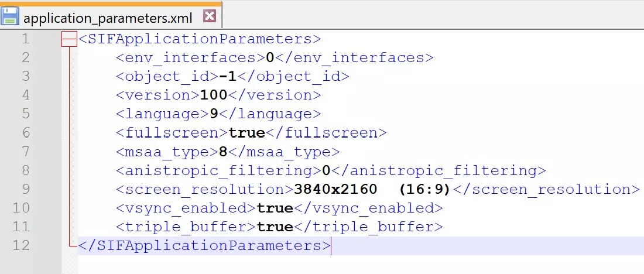Image resolution: width=644 pixels, height=274 pixels.
Task: Click line number 9 in the gutter
Action: [25, 189]
